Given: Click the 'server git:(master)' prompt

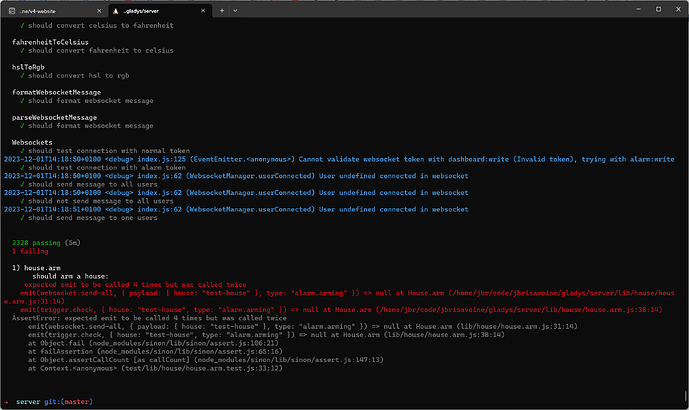Looking at the screenshot, I should coord(54,402).
